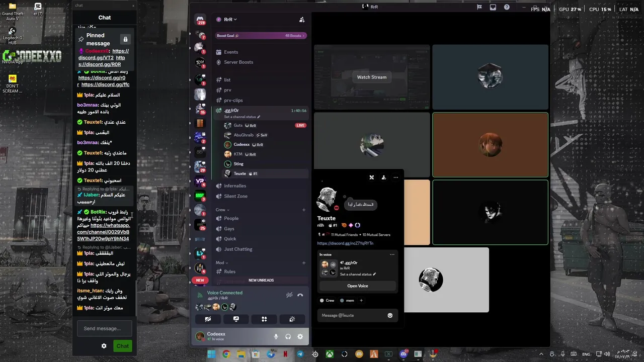Join the Just Chatting voice channel
The width and height of the screenshot is (644, 362).
[238, 249]
